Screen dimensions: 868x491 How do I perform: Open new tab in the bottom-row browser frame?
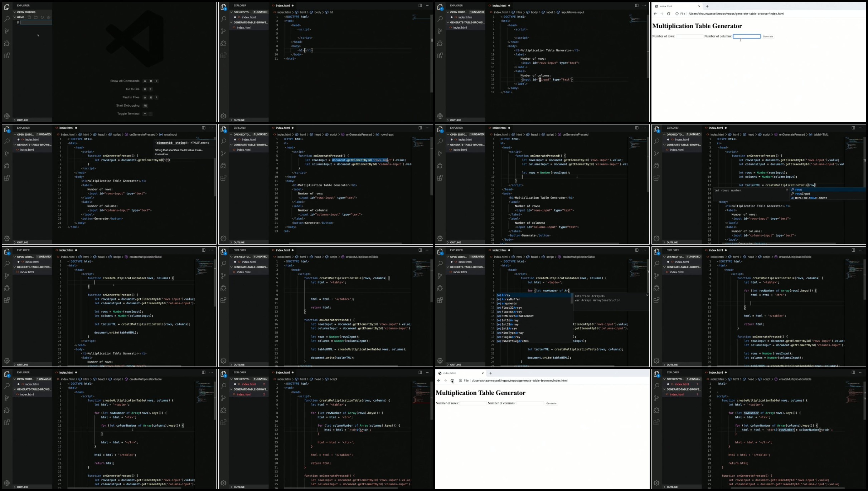coord(490,373)
